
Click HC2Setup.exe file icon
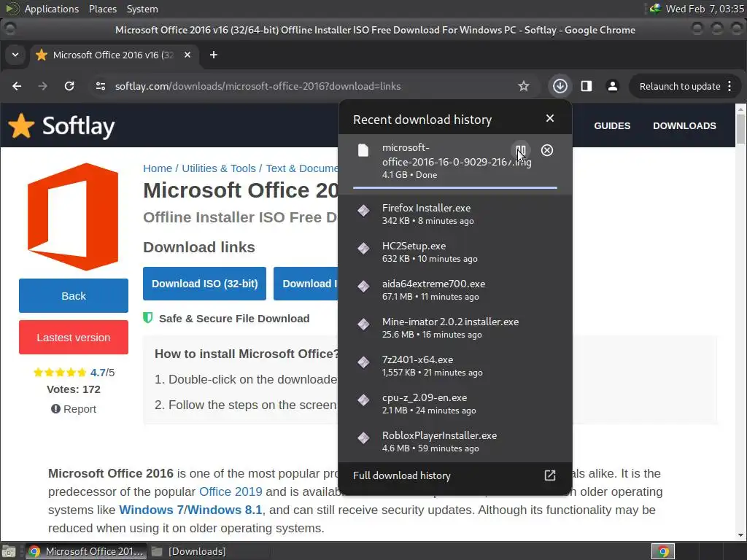[363, 248]
